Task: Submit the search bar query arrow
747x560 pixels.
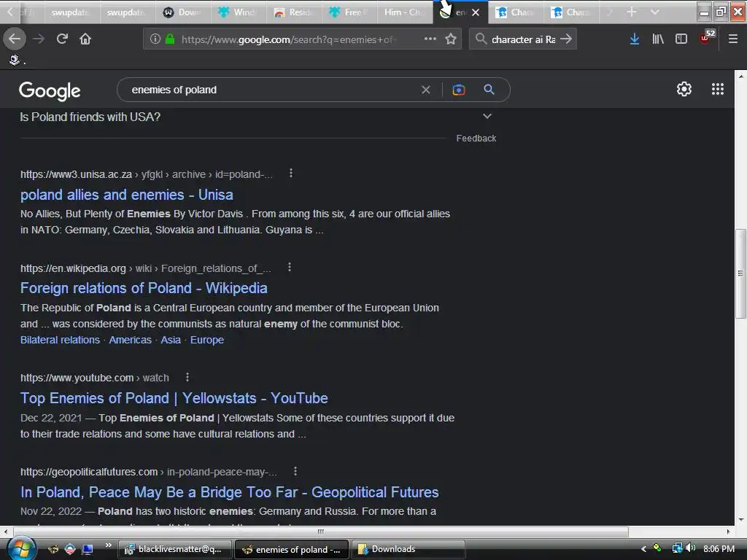Action: [x=566, y=39]
